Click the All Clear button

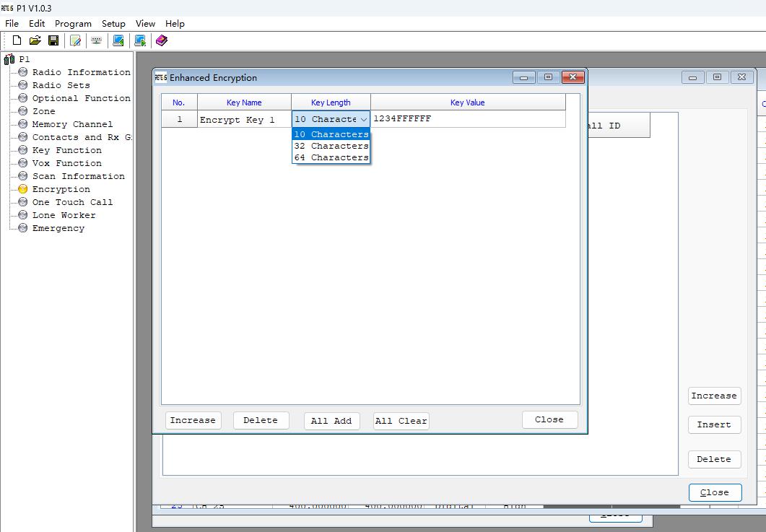401,421
